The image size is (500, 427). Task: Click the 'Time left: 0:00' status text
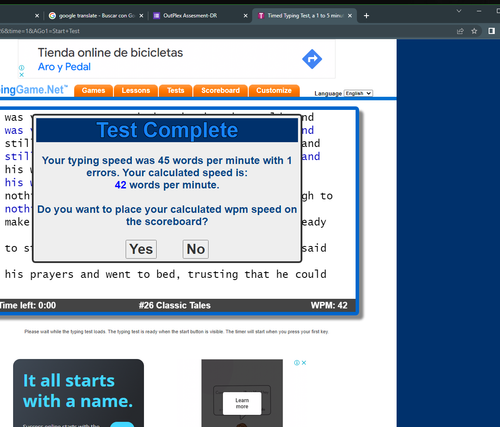click(x=28, y=305)
